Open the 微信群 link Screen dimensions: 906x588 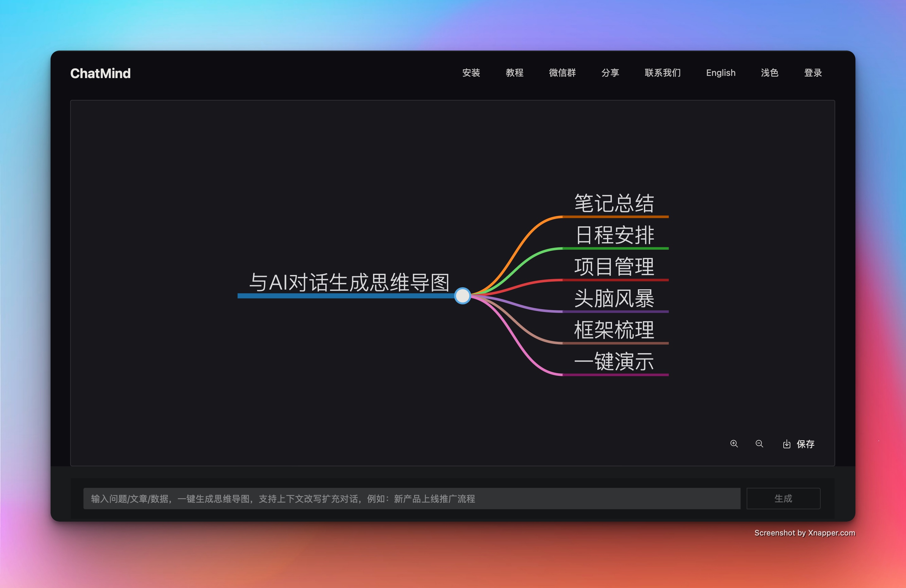[562, 73]
